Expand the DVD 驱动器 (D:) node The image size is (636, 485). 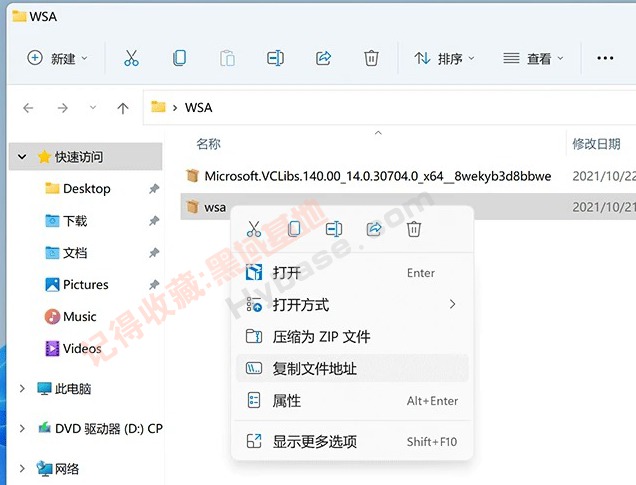click(x=22, y=428)
